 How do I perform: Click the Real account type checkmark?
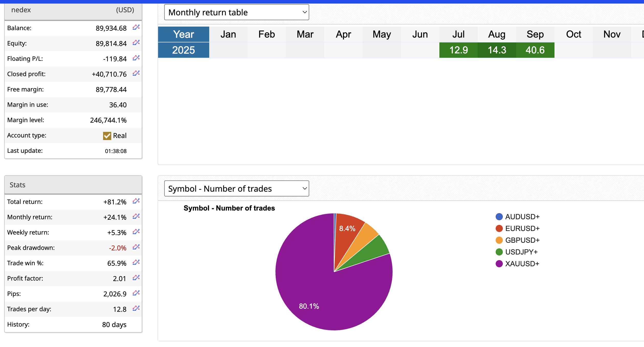click(x=107, y=136)
